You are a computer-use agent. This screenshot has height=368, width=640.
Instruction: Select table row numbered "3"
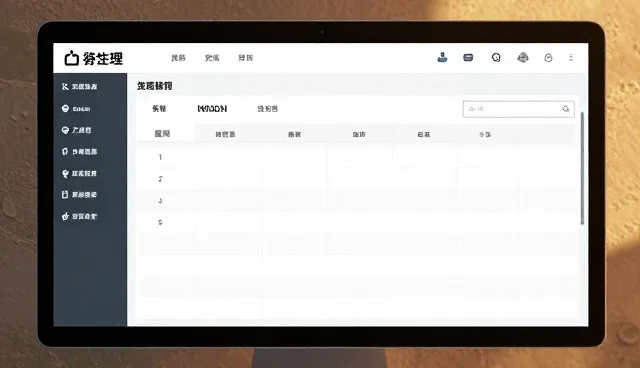click(x=357, y=200)
